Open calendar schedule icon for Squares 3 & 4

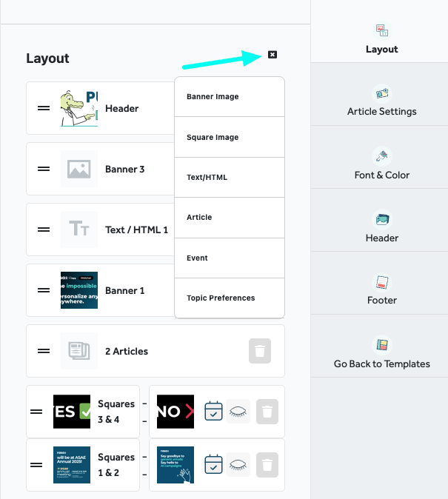213,412
